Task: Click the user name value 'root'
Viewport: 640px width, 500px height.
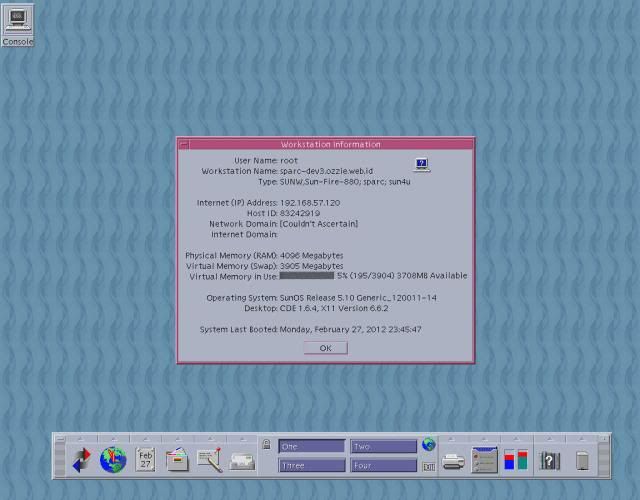Action: point(289,160)
